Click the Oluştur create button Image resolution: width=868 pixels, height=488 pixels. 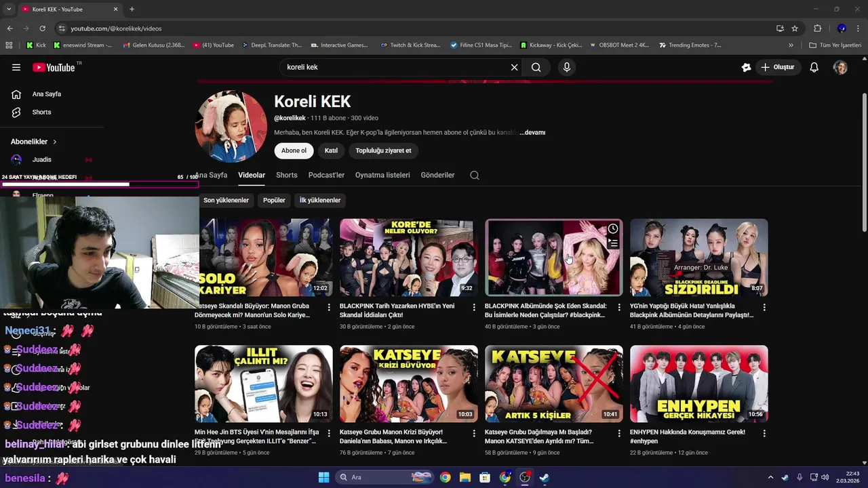click(777, 67)
